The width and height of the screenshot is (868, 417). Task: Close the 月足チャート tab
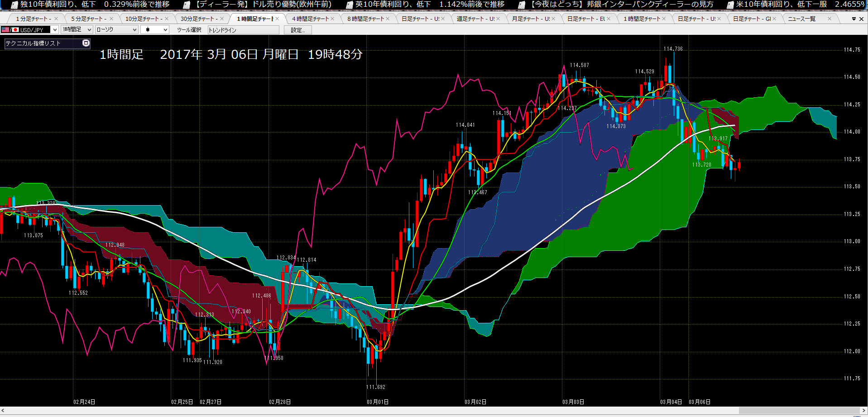coord(553,19)
